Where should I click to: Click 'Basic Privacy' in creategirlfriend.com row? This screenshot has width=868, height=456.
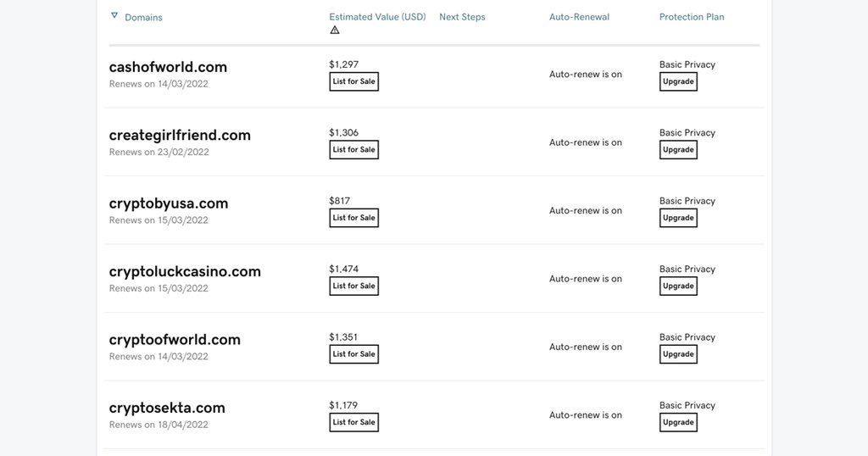(x=687, y=132)
